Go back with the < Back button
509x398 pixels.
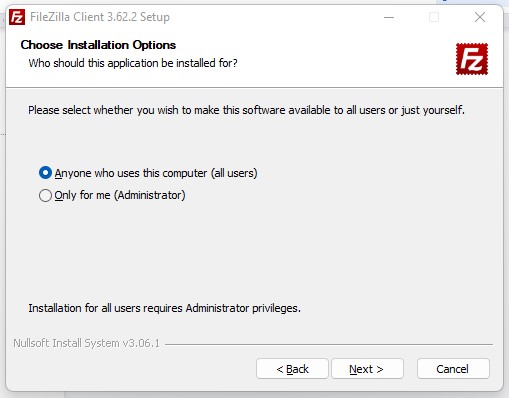tap(292, 369)
